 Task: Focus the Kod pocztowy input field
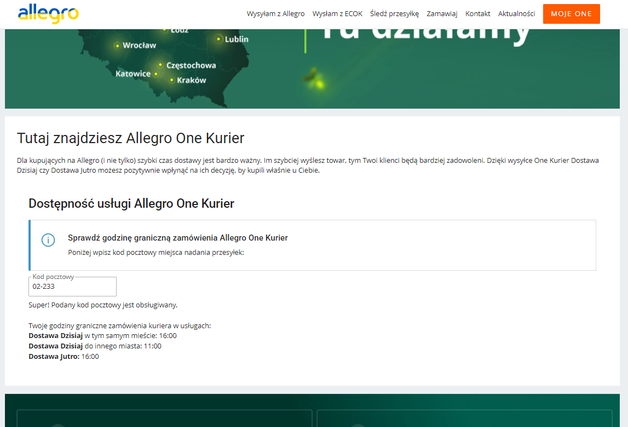[x=73, y=287]
